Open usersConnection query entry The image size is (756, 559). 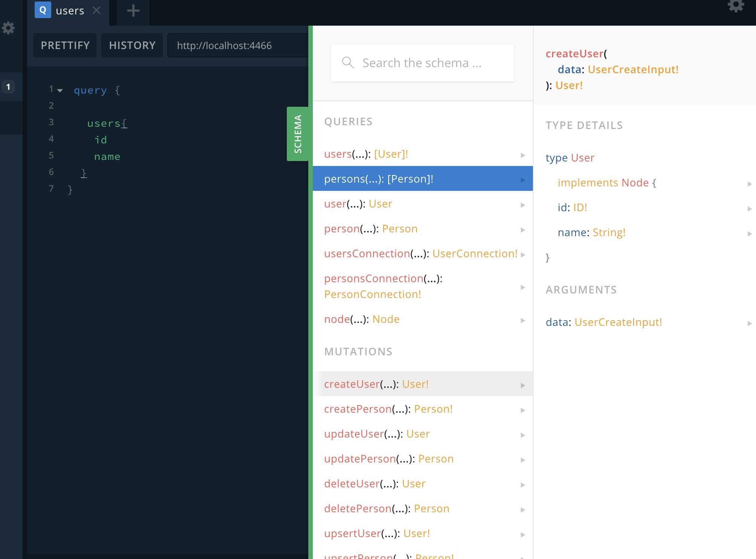423,253
